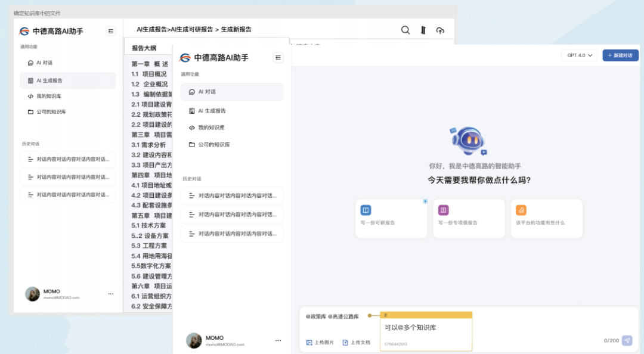Click the MOMO avatar in the report window

click(x=32, y=294)
